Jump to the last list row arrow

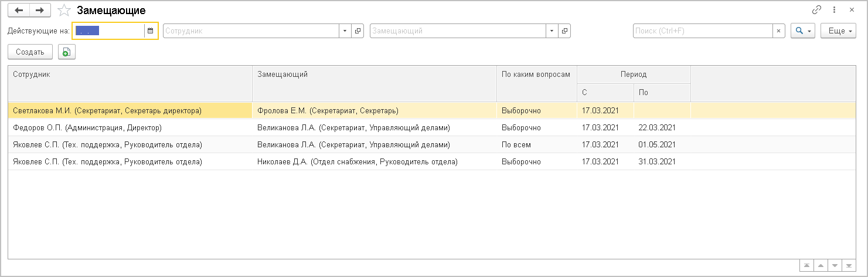pyautogui.click(x=848, y=265)
